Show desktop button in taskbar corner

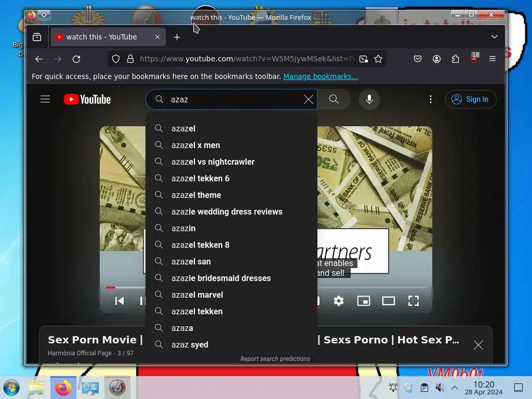click(518, 388)
